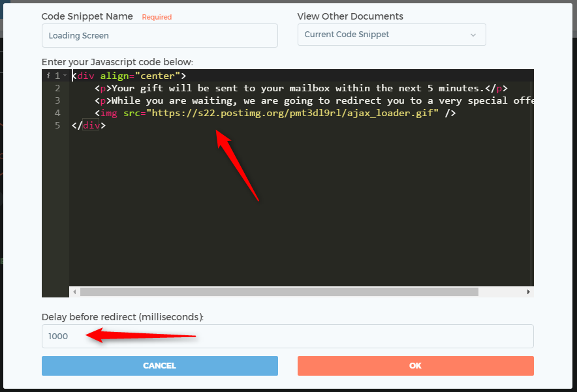The width and height of the screenshot is (577, 392).
Task: Click line number 3 in the gutter
Action: pos(57,100)
